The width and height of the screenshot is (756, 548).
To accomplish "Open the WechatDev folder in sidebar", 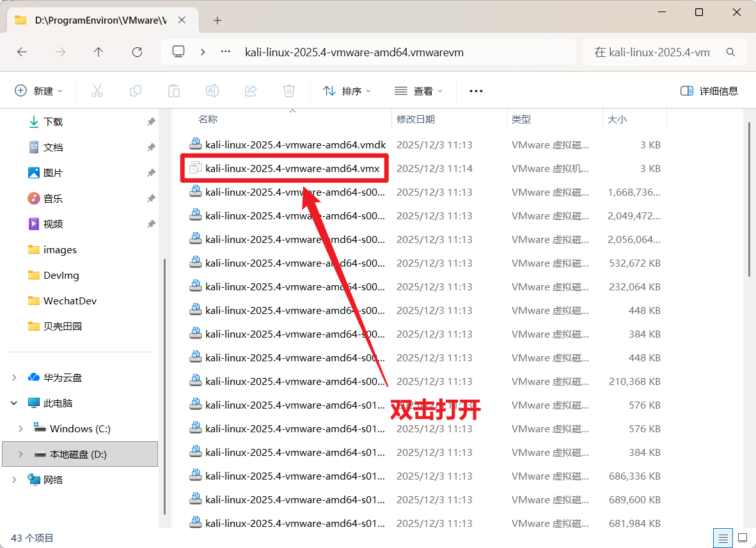I will pos(70,301).
